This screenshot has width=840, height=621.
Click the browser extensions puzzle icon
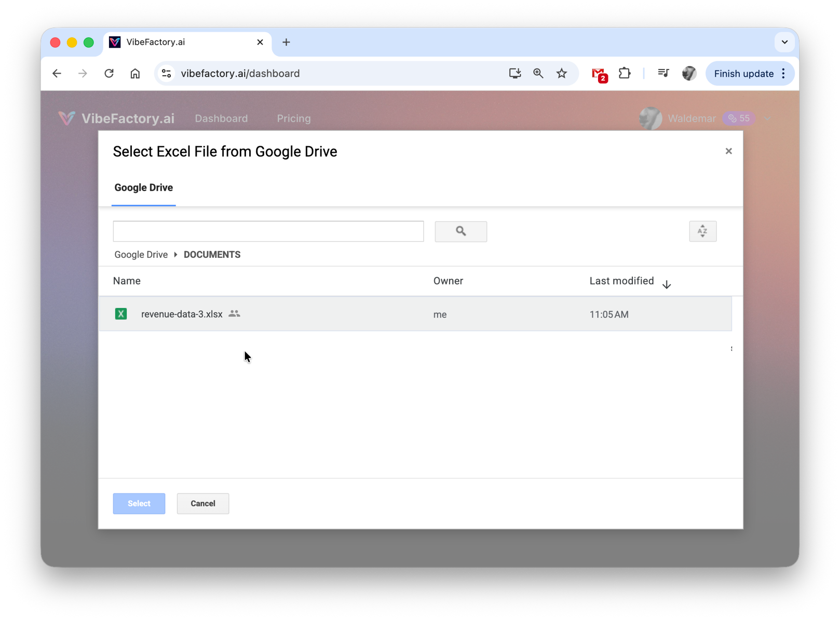point(625,73)
